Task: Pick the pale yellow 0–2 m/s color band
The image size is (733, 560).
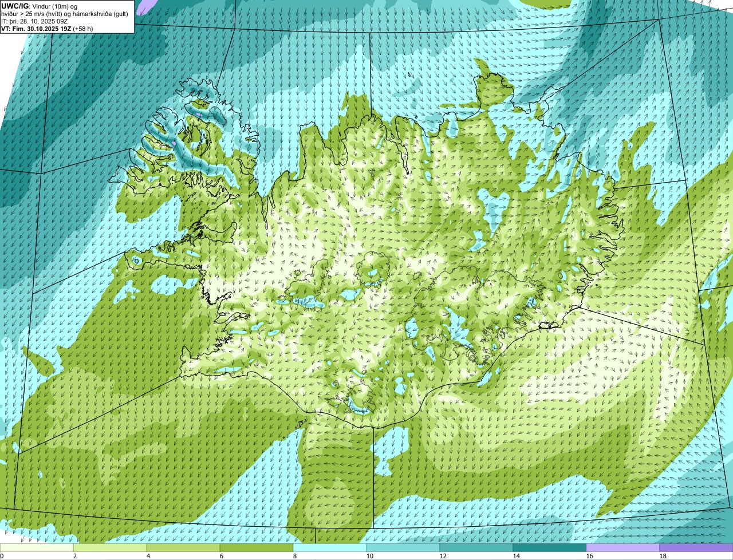Action: pyautogui.click(x=37, y=547)
